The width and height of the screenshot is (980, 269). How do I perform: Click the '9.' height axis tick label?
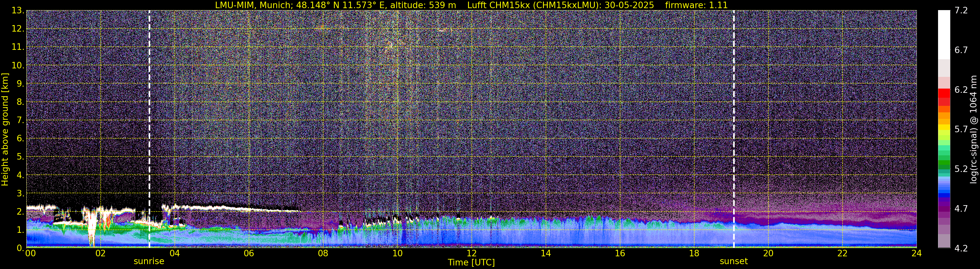click(x=20, y=83)
